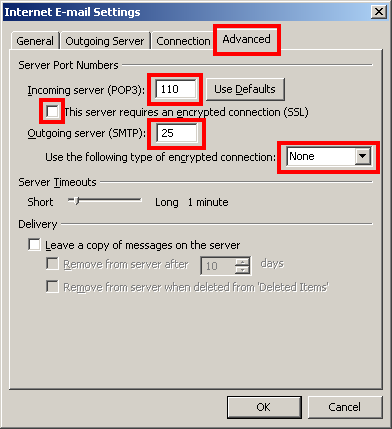Toggle Remove from server after days checkbox
Screen dimensions: 392x429
tap(52, 264)
